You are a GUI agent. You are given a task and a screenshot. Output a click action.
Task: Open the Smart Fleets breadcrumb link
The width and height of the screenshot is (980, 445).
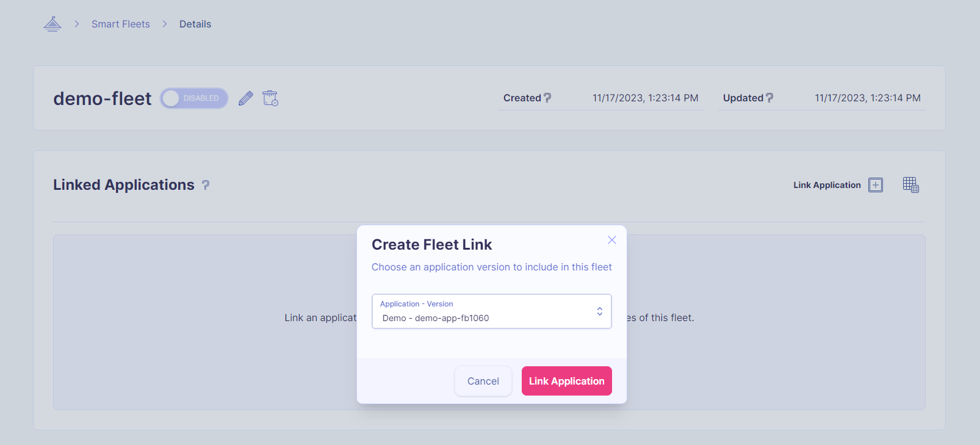(x=121, y=24)
